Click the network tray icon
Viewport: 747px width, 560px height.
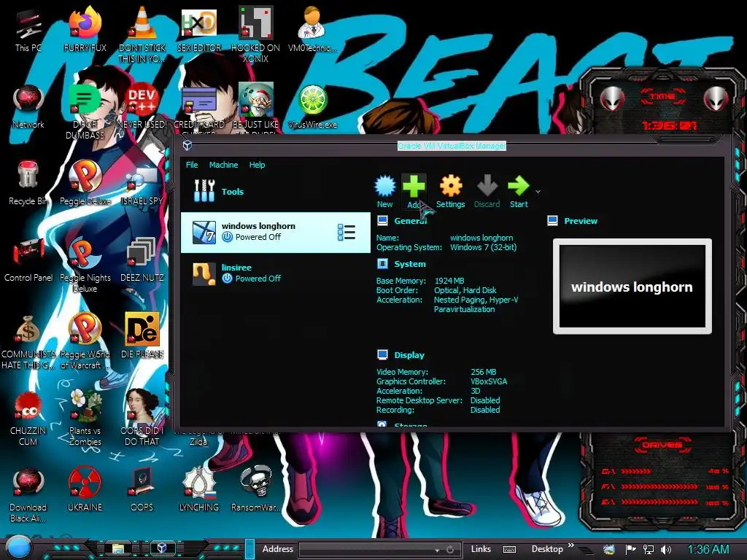(x=648, y=550)
